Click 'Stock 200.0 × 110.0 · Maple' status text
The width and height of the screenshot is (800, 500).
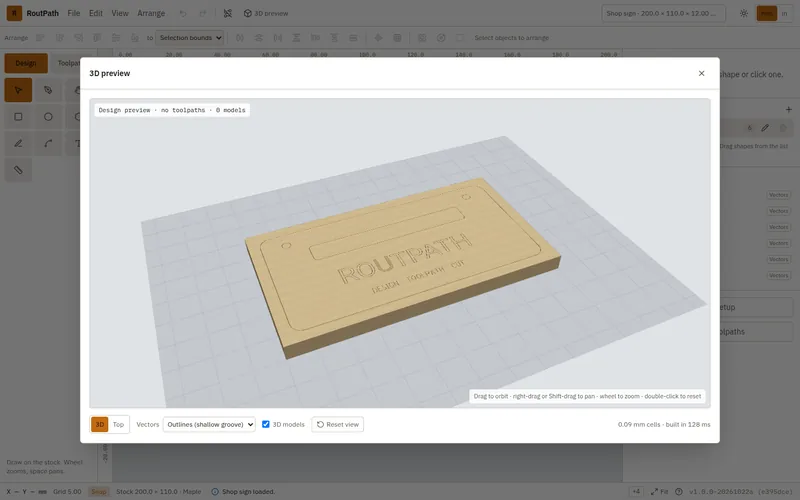(x=159, y=492)
